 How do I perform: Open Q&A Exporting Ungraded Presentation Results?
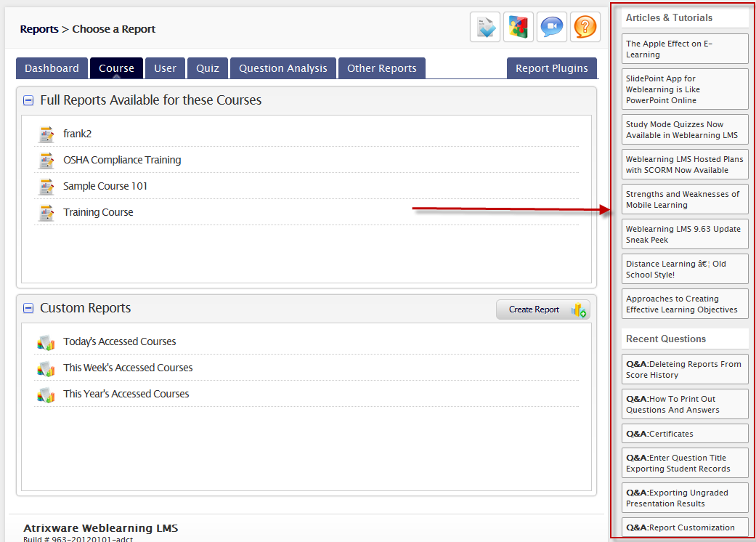pos(685,498)
